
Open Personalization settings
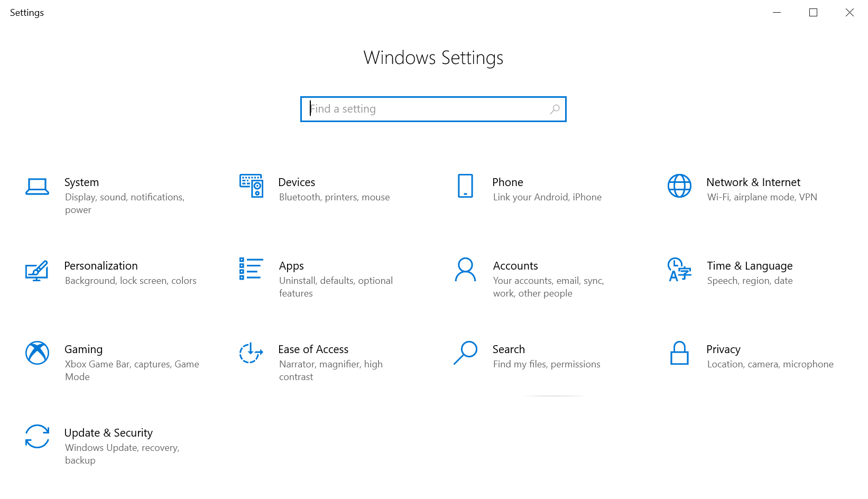[101, 265]
